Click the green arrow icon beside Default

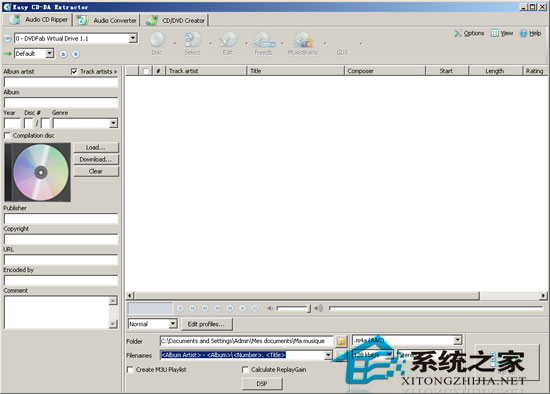tap(7, 54)
